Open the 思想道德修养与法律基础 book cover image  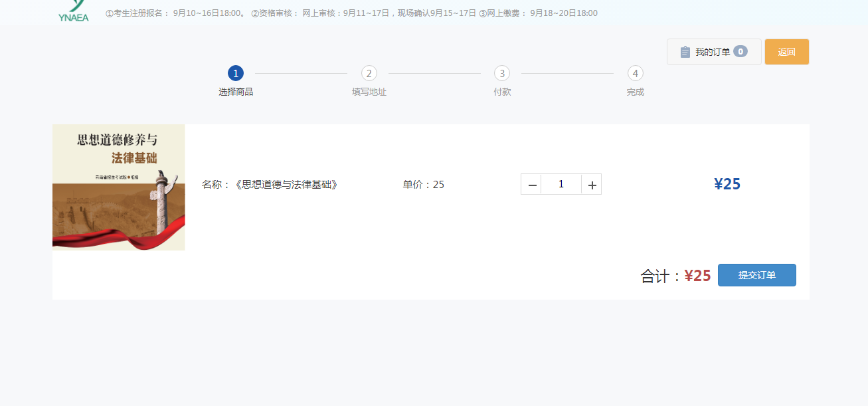(119, 187)
